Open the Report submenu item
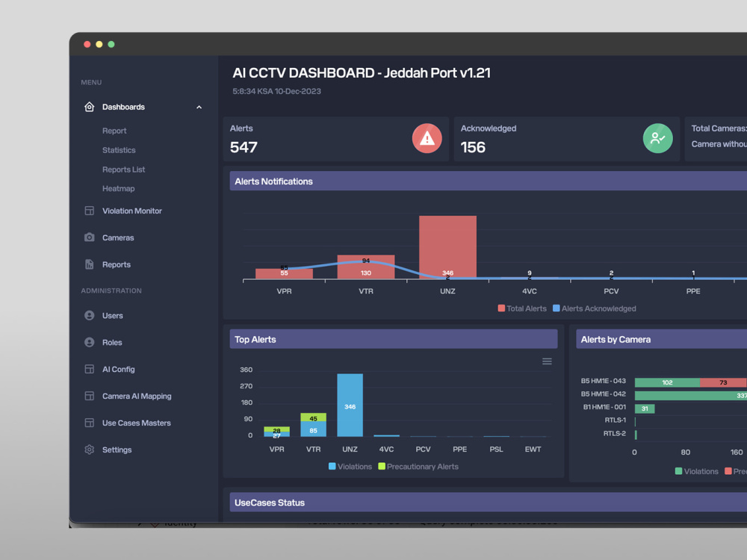747x560 pixels. coord(114,131)
